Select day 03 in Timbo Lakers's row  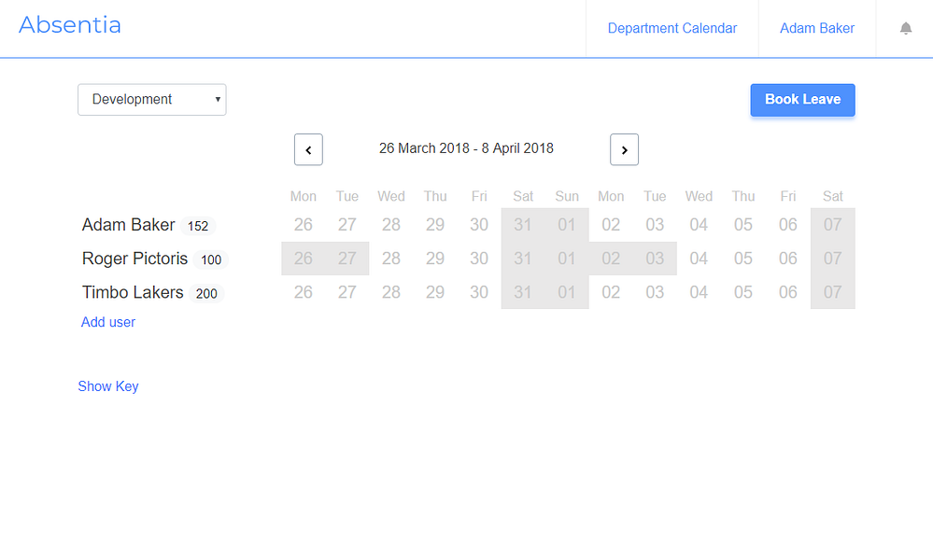click(655, 292)
